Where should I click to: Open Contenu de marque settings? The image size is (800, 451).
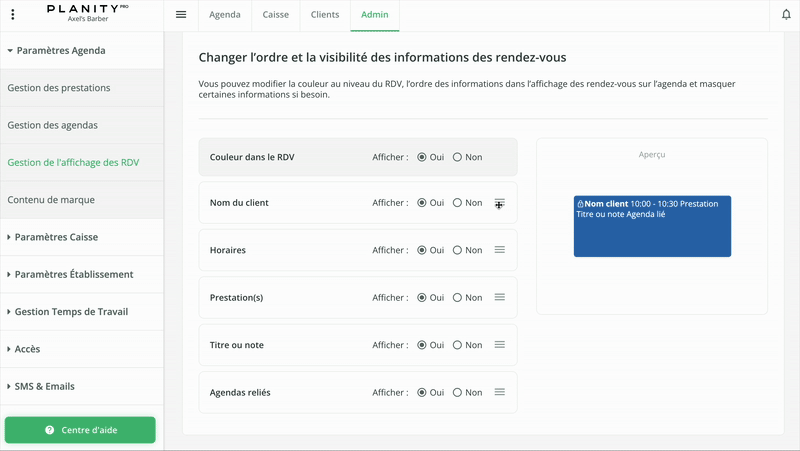pyautogui.click(x=51, y=200)
